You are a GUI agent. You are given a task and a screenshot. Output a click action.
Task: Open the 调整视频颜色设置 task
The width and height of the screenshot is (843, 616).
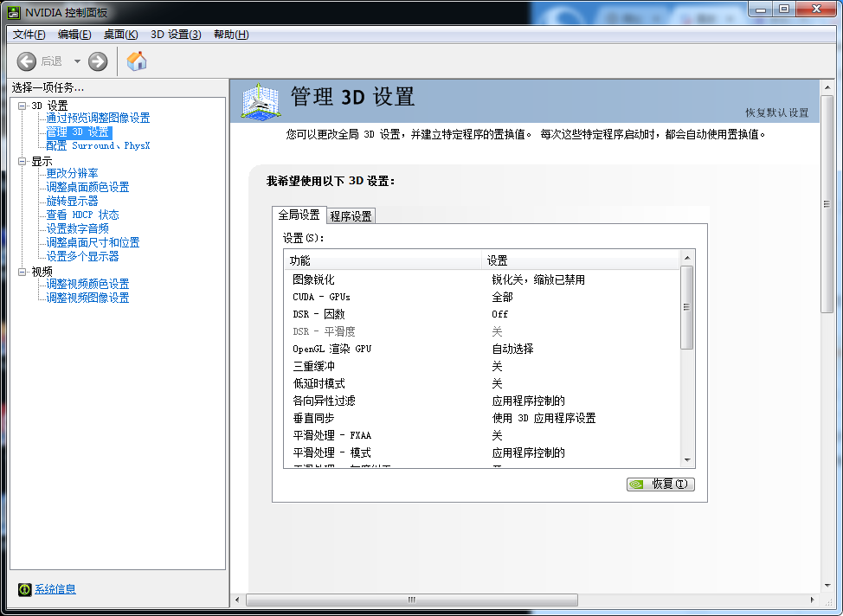click(x=87, y=285)
